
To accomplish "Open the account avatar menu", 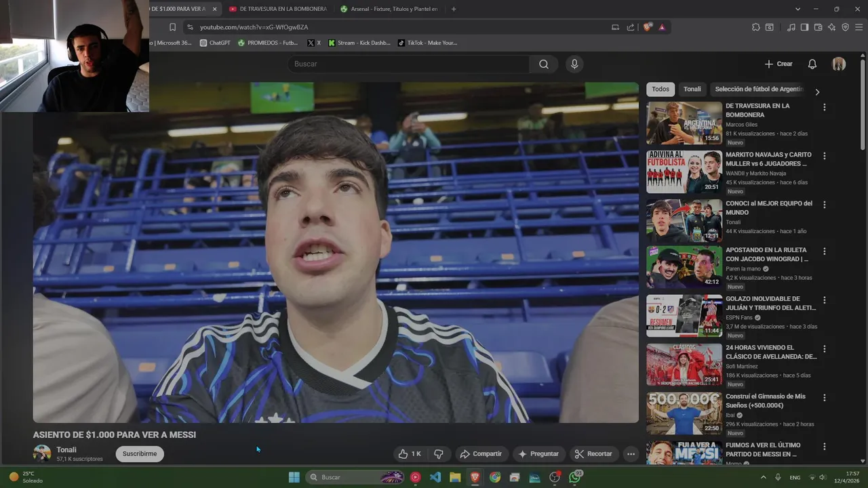I will point(839,64).
